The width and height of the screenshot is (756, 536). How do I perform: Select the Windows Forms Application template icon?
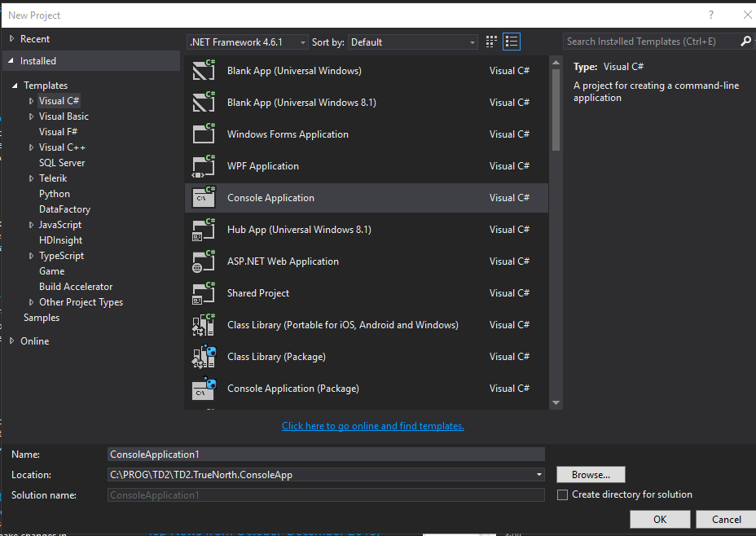[203, 134]
